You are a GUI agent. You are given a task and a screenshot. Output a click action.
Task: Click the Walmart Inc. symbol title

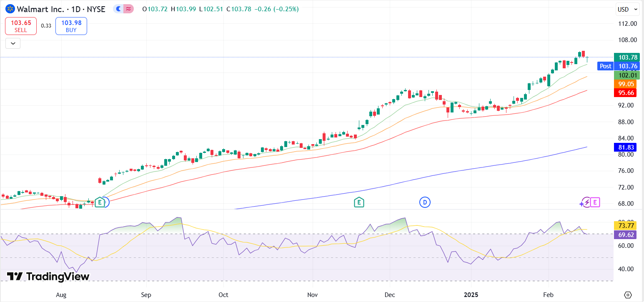point(40,9)
